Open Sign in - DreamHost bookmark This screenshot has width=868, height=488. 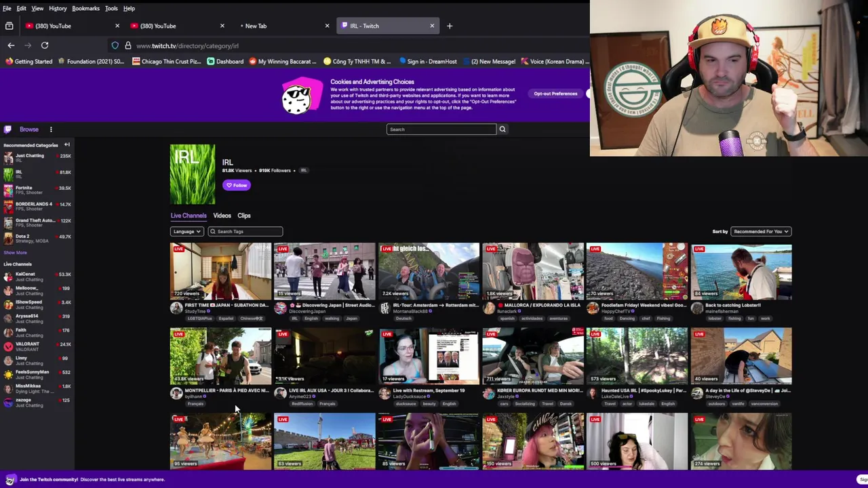point(427,62)
